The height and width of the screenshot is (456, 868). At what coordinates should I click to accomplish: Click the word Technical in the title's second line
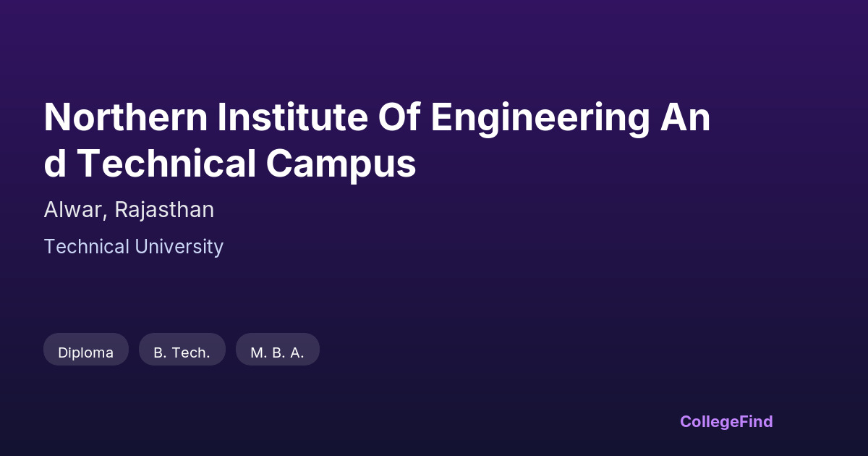pos(166,164)
